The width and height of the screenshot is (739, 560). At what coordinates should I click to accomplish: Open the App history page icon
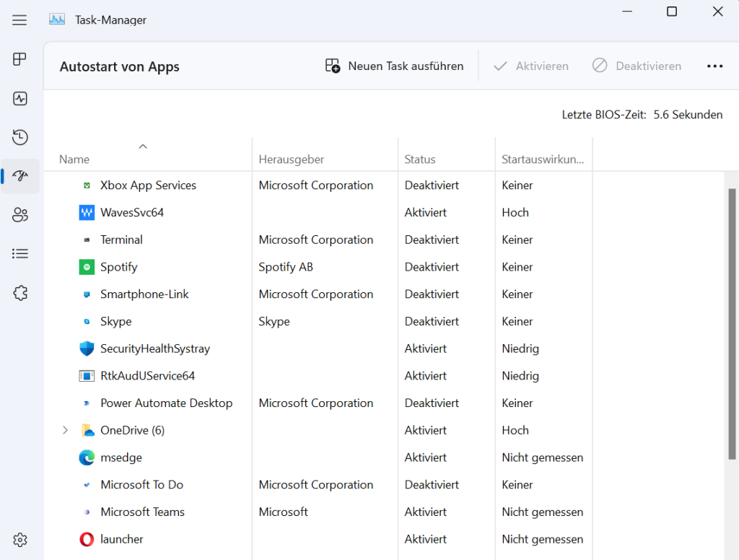19,137
